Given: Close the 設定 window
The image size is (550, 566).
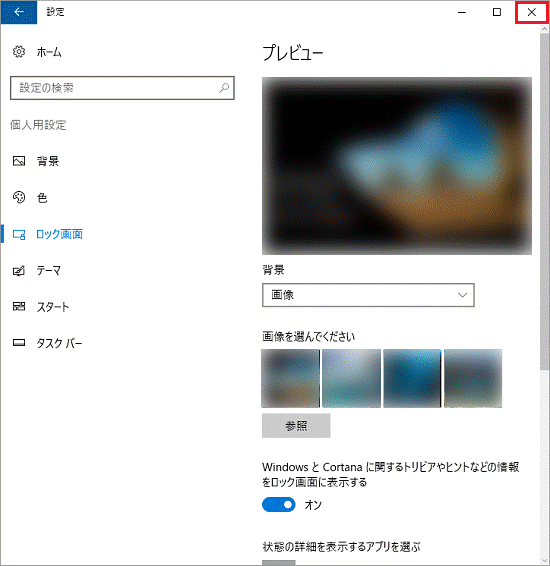Looking at the screenshot, I should 532,12.
